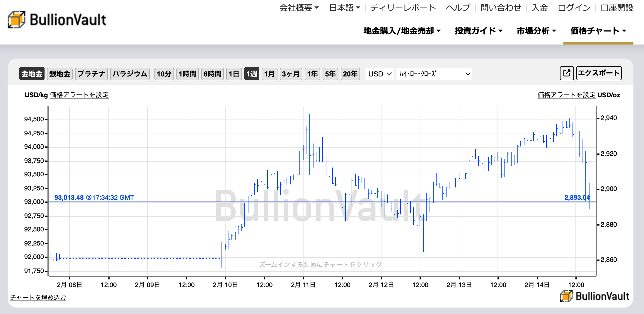Screen dimensions: 644x314
Task: Click the 2,940 right axis value
Action: click(x=609, y=118)
